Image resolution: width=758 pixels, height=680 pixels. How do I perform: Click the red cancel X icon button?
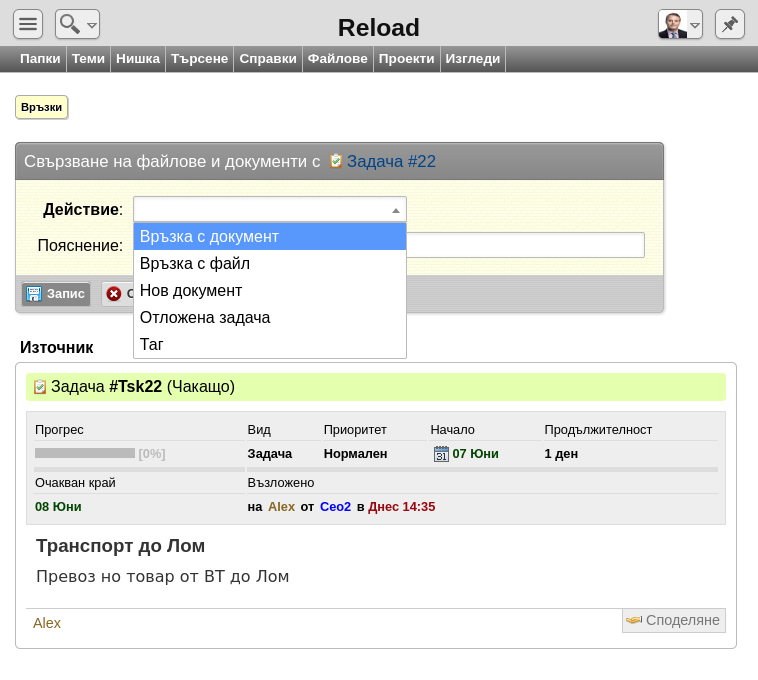tap(114, 293)
